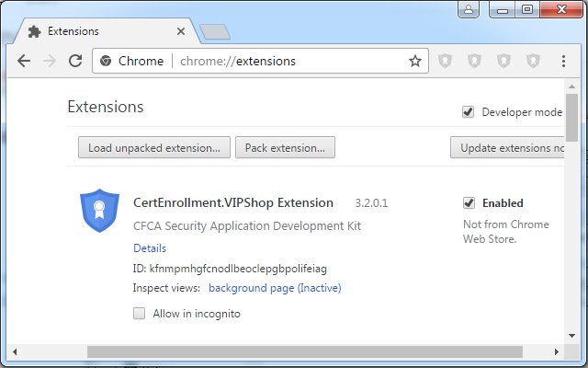Viewport: 588px width, 368px height.
Task: Bookmark this page with the star icon
Action: 414,61
